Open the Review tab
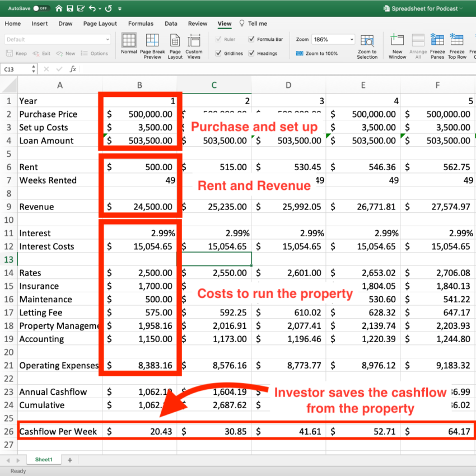The image size is (476, 476). (198, 24)
